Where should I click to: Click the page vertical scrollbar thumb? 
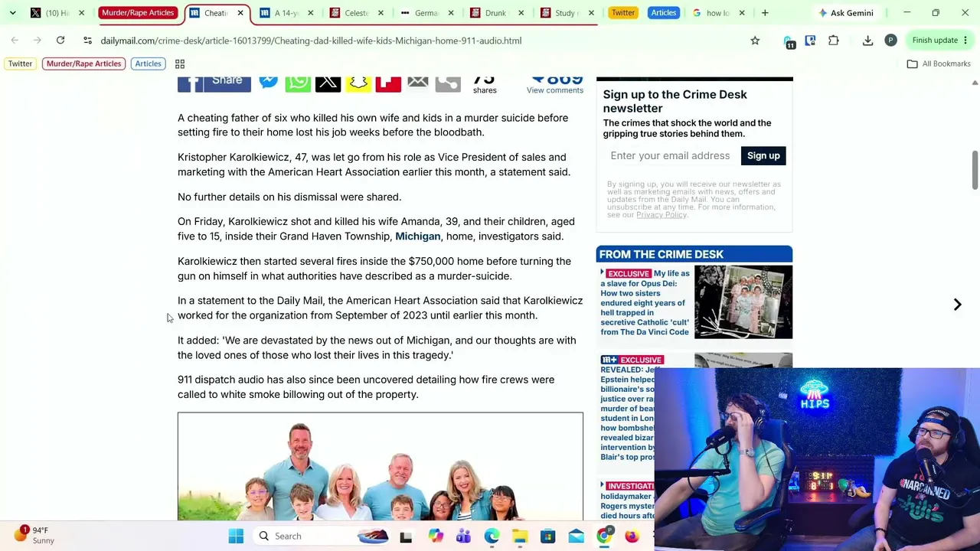(x=975, y=171)
